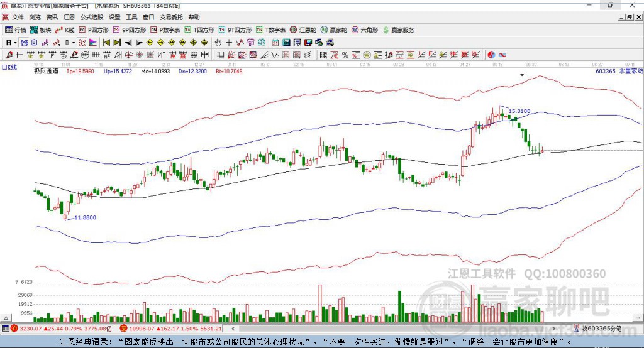Open the calculator icon in toolbar
Image resolution: width=644 pixels, height=348 pixels.
coord(286,42)
